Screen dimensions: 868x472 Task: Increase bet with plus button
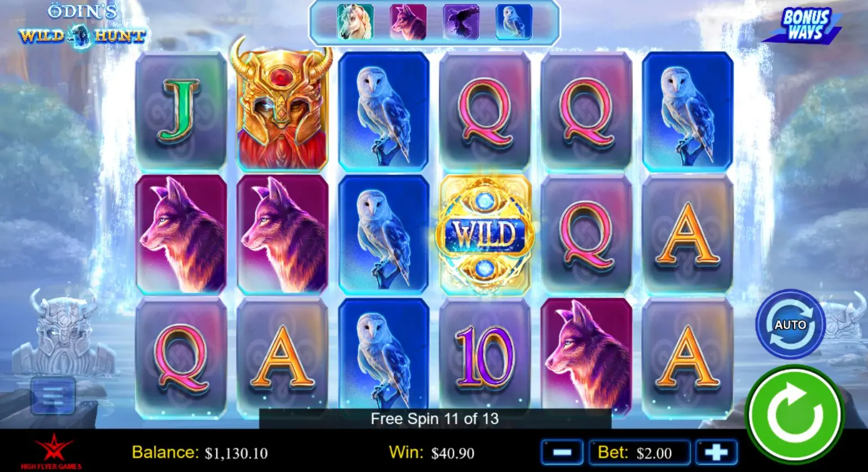tap(716, 452)
